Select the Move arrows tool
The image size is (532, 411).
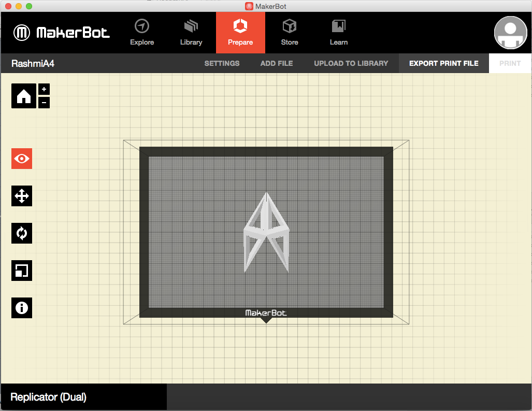(22, 196)
